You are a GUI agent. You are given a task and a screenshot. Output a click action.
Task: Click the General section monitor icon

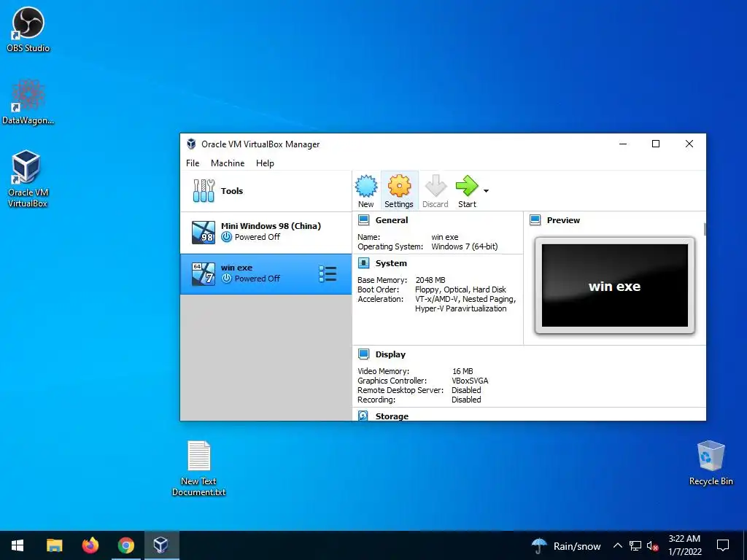[x=363, y=220]
